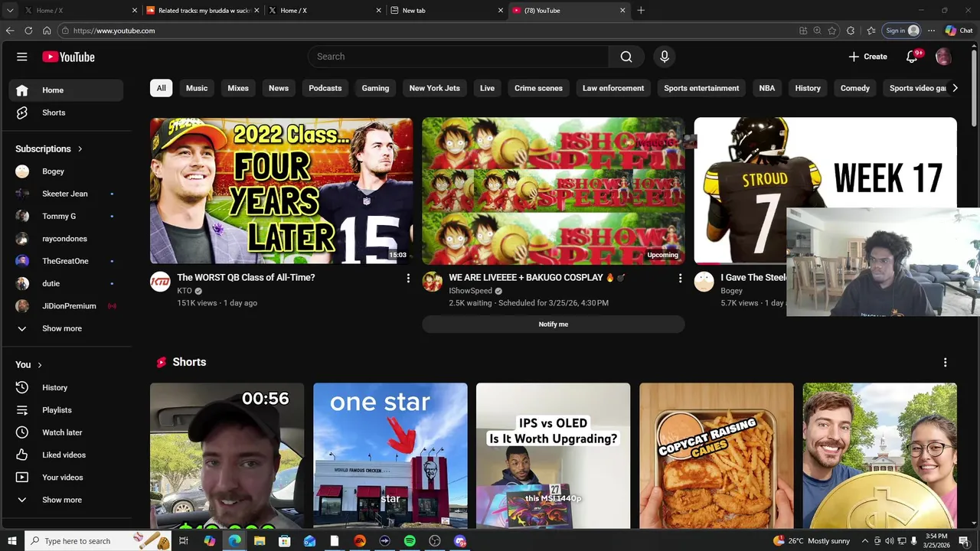Open browser settings three-dot menu

pyautogui.click(x=931, y=31)
